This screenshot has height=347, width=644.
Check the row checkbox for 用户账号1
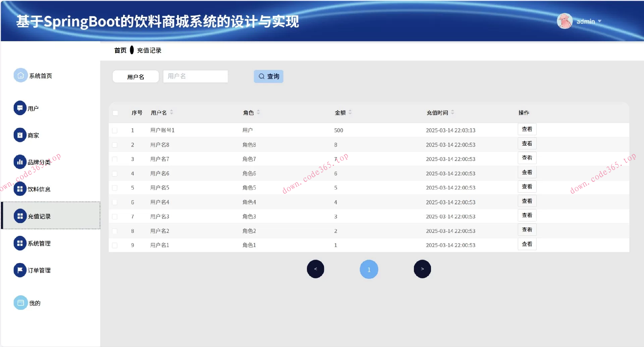point(115,130)
